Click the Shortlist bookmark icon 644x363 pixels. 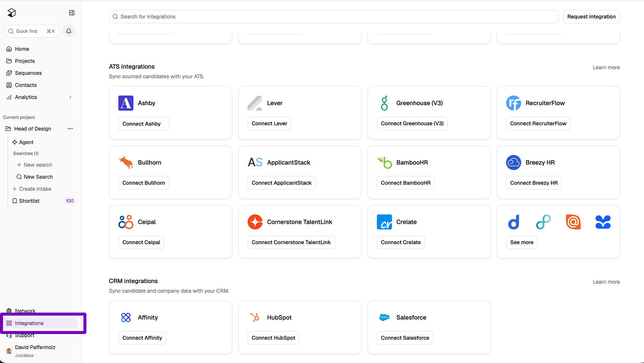[15, 201]
